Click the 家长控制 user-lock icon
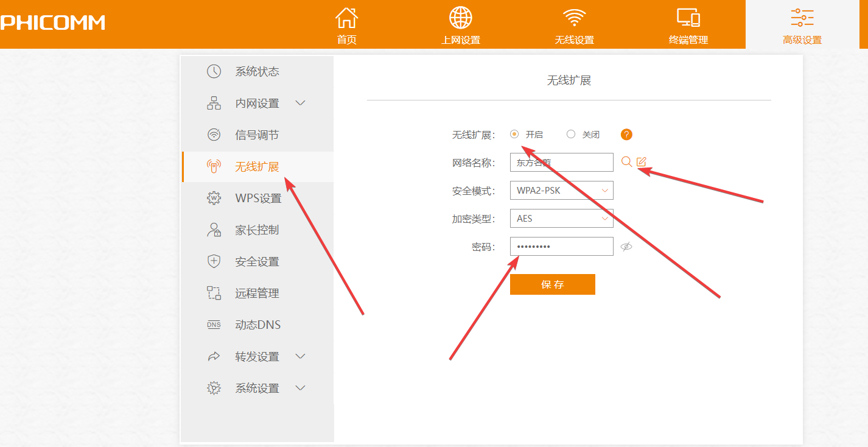The image size is (868, 447). (x=214, y=230)
